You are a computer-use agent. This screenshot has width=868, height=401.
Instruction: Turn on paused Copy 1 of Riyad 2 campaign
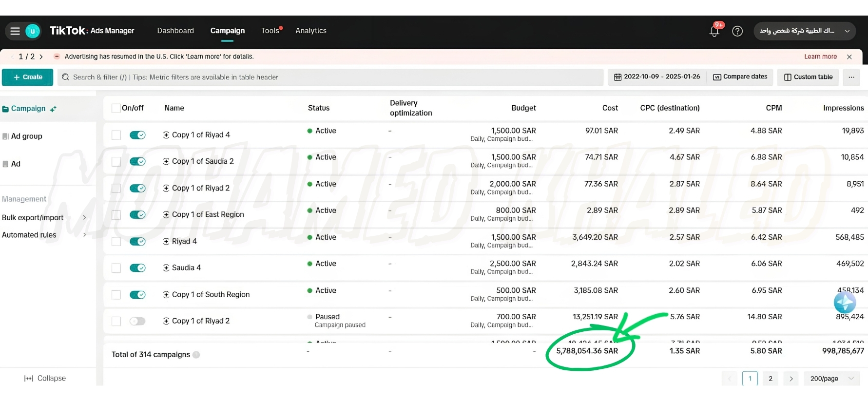coord(137,321)
